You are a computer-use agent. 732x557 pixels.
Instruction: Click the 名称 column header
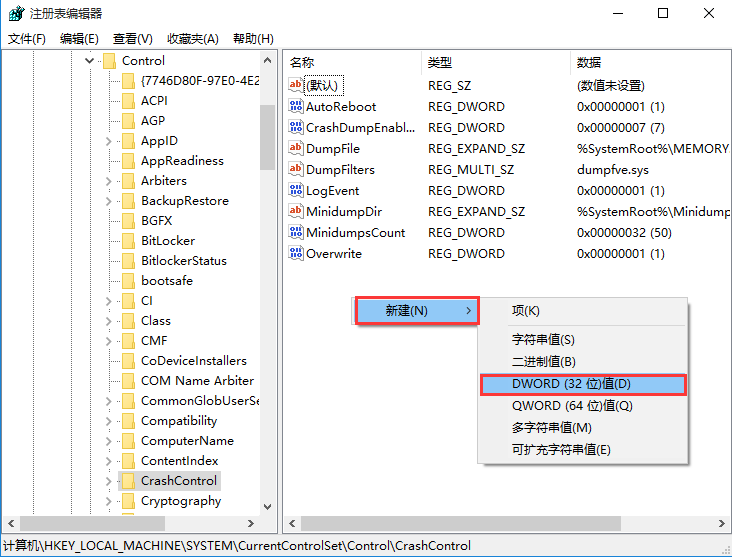302,62
